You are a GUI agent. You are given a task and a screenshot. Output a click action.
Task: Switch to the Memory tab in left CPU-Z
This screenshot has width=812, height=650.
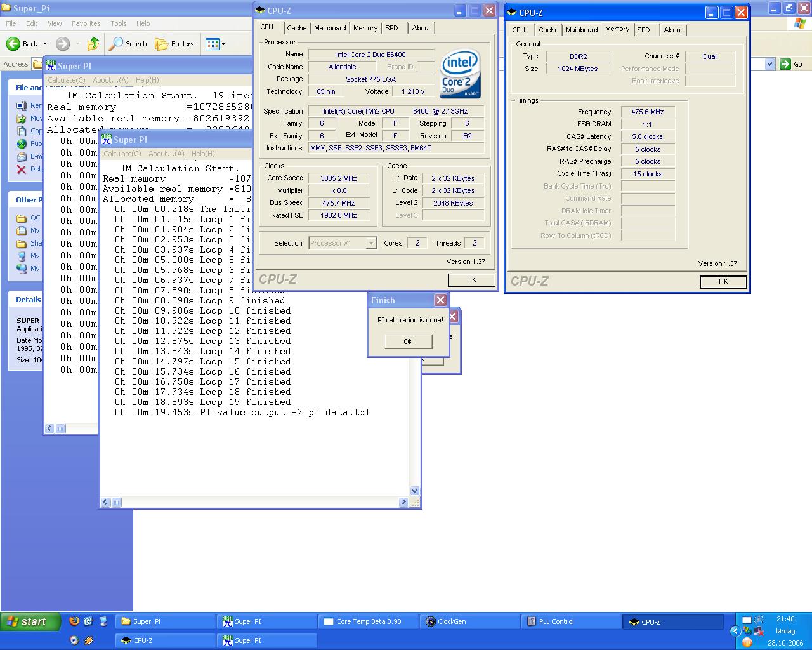(x=365, y=28)
